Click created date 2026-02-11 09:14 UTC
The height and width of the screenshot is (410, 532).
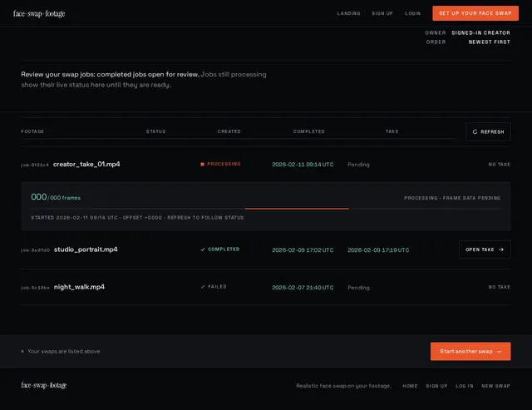click(x=303, y=165)
